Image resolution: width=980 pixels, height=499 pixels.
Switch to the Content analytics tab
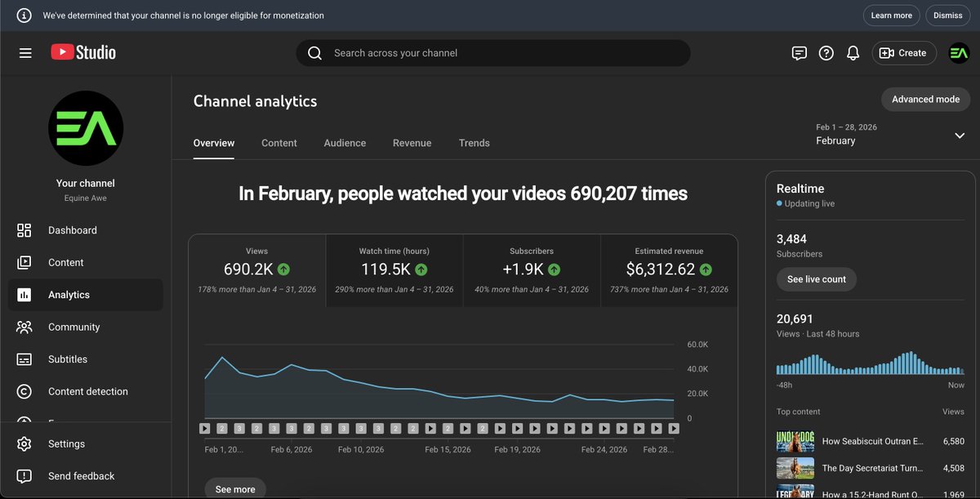tap(279, 143)
